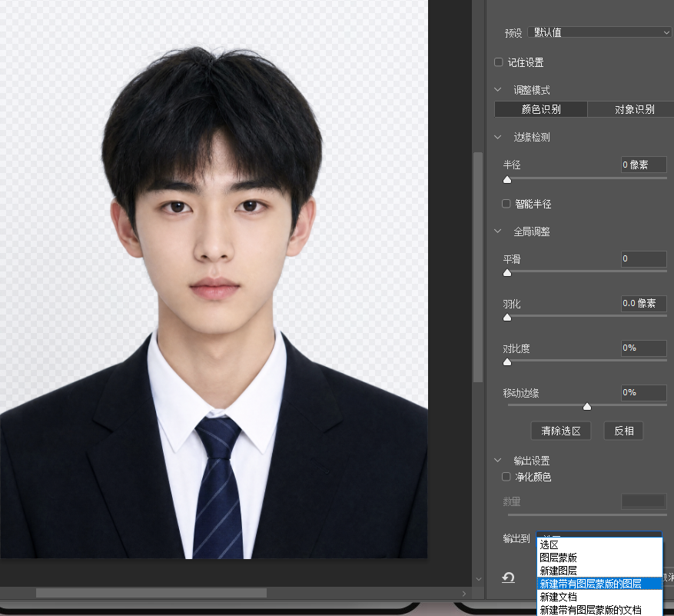This screenshot has height=616, width=674.
Task: Click the 输出到 label
Action: [x=516, y=538]
